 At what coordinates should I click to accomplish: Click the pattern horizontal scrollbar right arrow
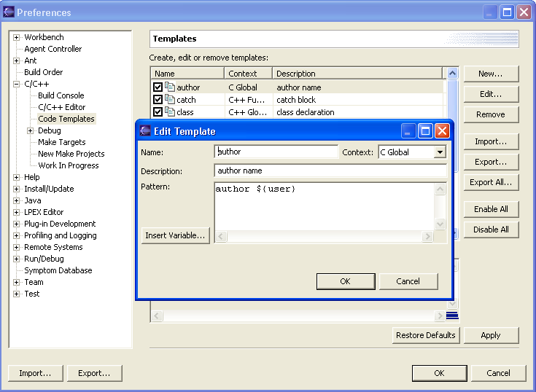(428, 237)
